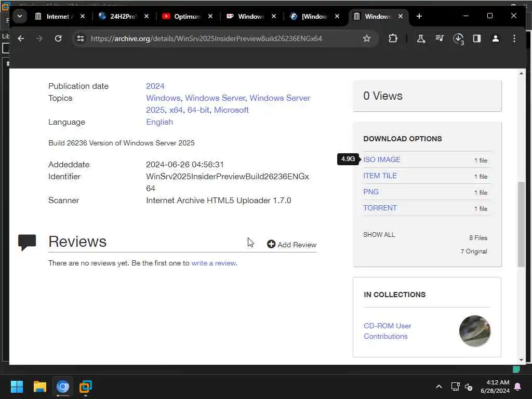Click the scrollbar down arrow
The height and width of the screenshot is (399, 532).
521,361
